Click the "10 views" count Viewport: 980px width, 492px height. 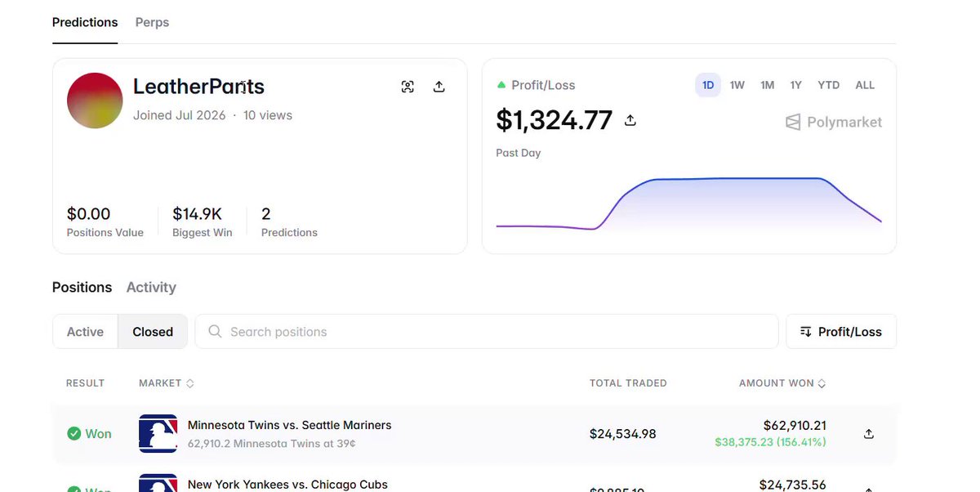coord(268,115)
